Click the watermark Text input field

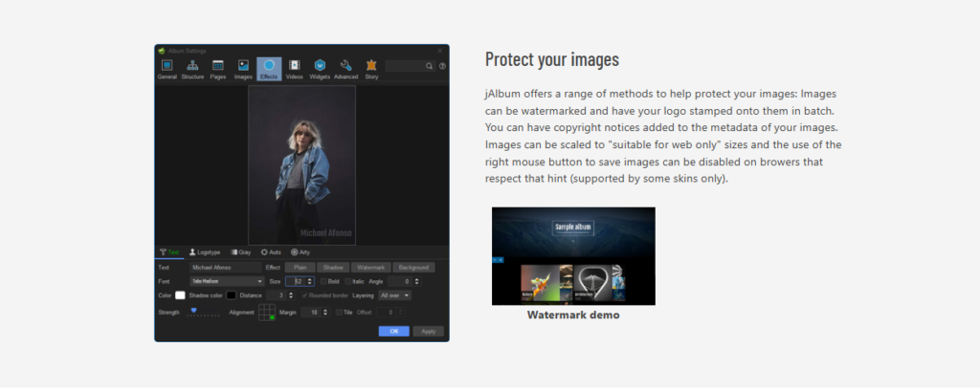point(226,267)
